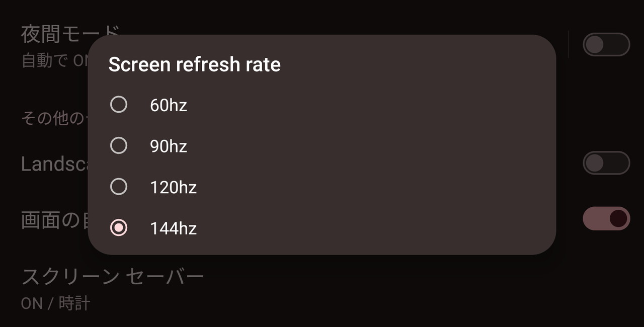Click the "ON / 時計" subtitle
Screen dimensions: 644x327
coord(56,303)
